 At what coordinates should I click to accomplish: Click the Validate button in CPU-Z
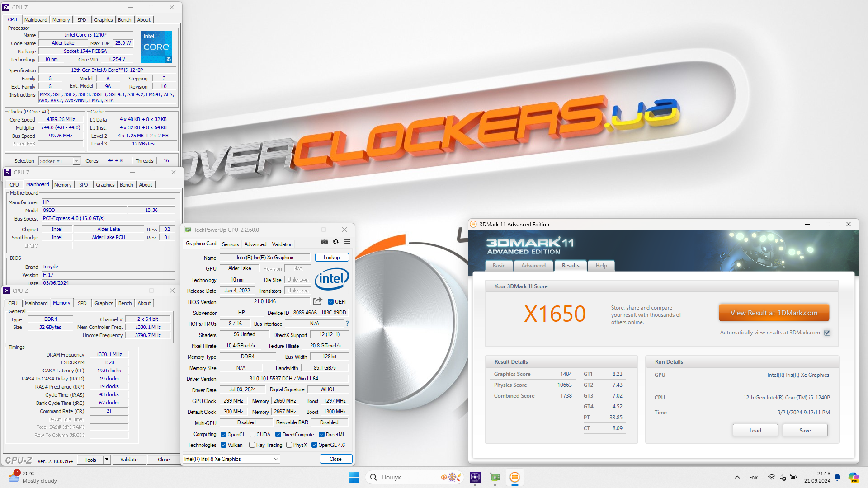129,460
